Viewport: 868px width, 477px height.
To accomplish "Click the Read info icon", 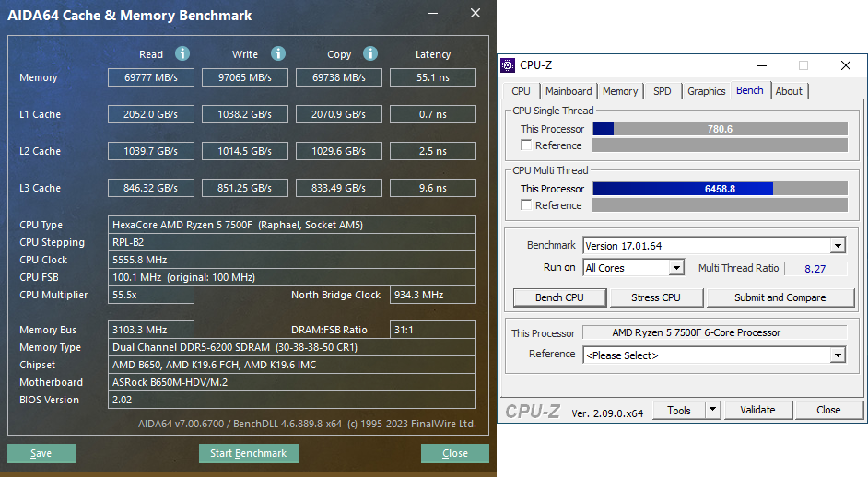I will [182, 53].
